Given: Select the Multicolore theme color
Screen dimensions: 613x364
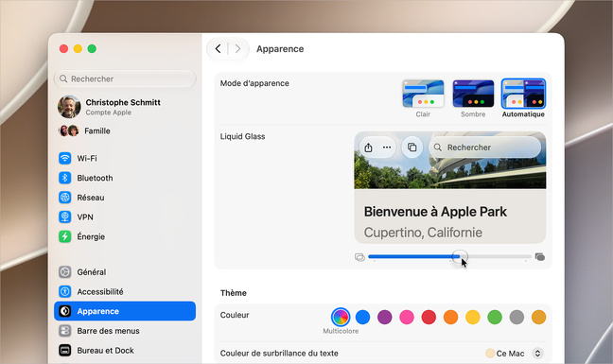Looking at the screenshot, I should 341,317.
